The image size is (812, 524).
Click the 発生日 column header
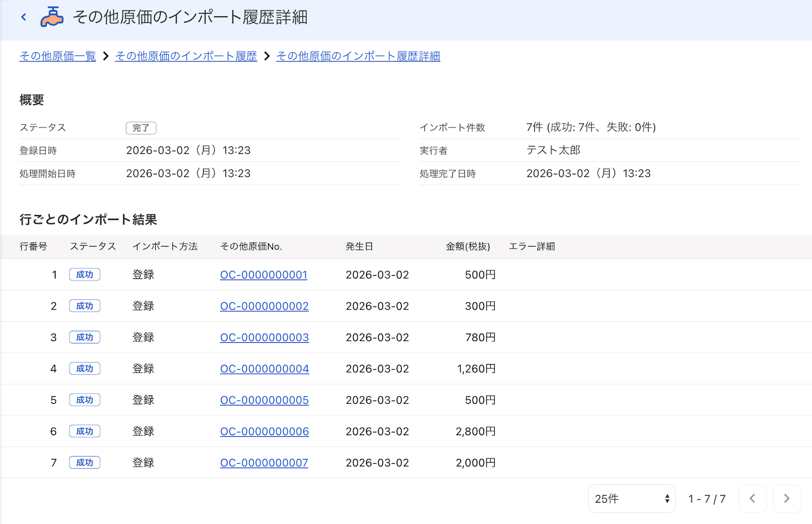(359, 247)
